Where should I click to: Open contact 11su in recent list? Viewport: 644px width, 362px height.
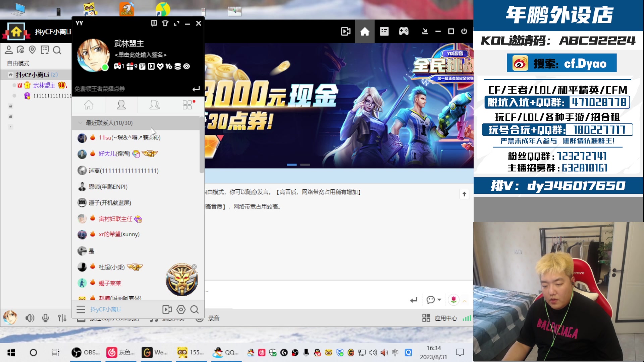136,138
